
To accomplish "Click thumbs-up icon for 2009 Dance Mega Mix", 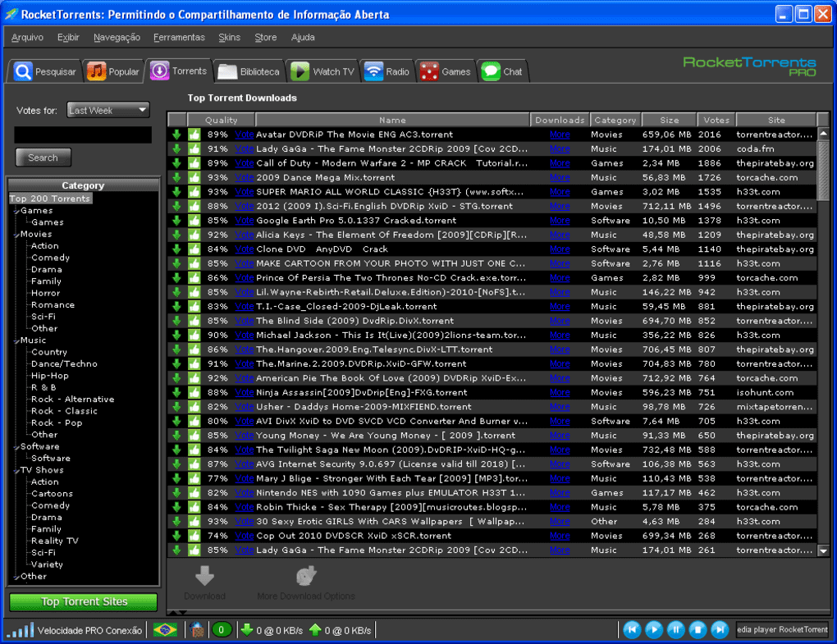I will point(194,178).
